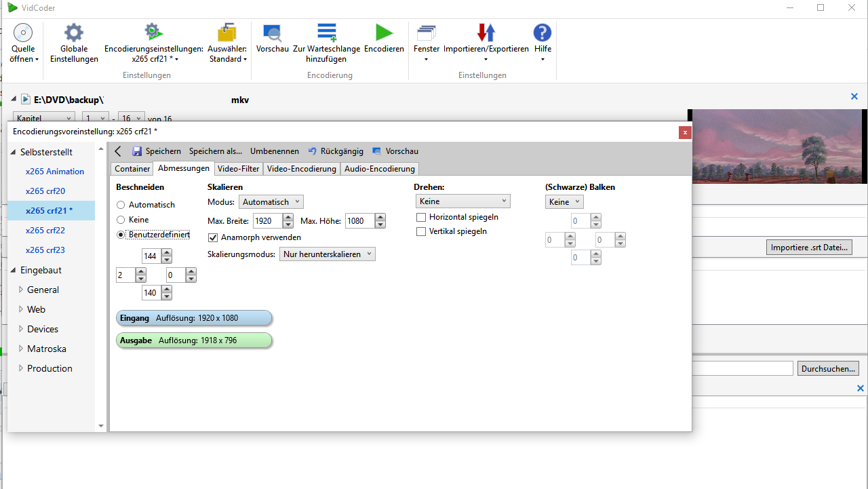868x489 pixels.
Task: Open the Skalierungsmodus dropdown
Action: (x=327, y=254)
